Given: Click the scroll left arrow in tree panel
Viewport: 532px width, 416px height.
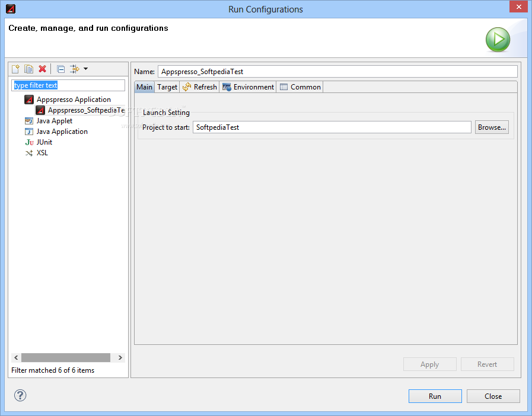Looking at the screenshot, I should (x=16, y=357).
